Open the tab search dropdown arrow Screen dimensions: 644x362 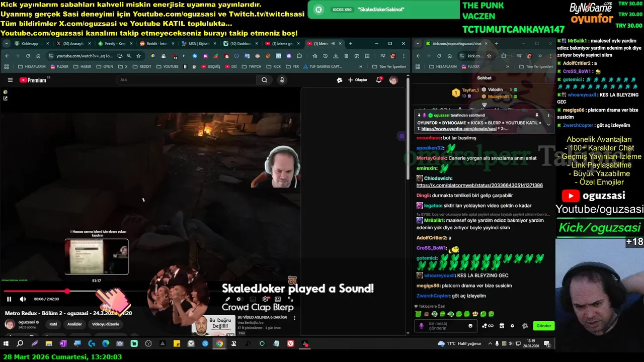pos(7,44)
